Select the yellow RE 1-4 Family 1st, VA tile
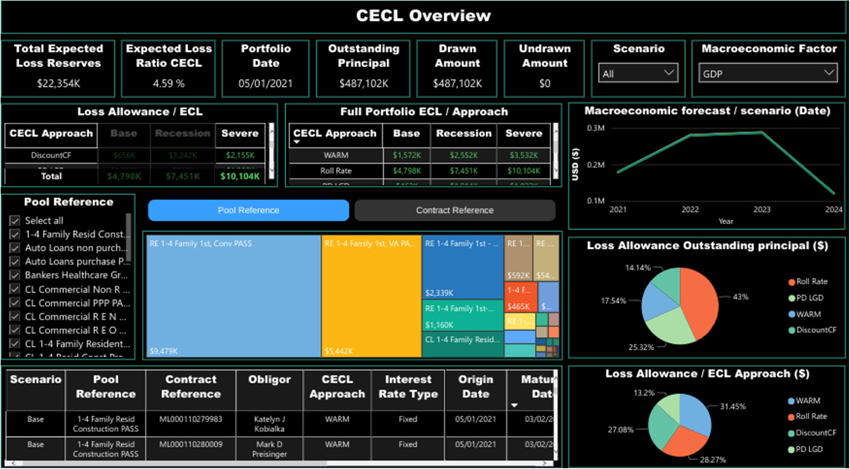 370,295
